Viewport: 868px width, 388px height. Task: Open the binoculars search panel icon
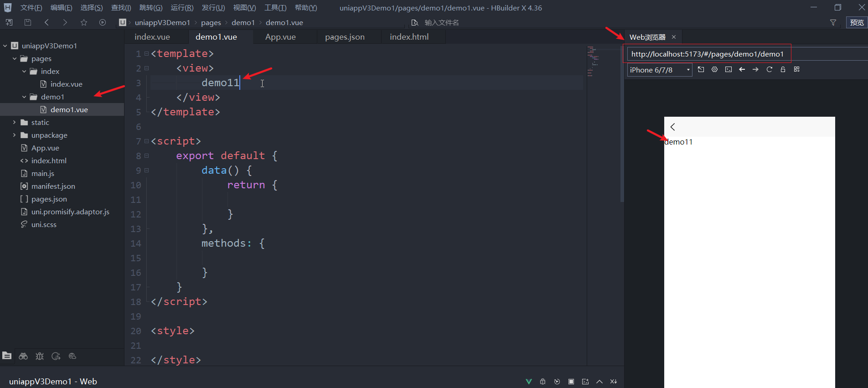(x=23, y=356)
